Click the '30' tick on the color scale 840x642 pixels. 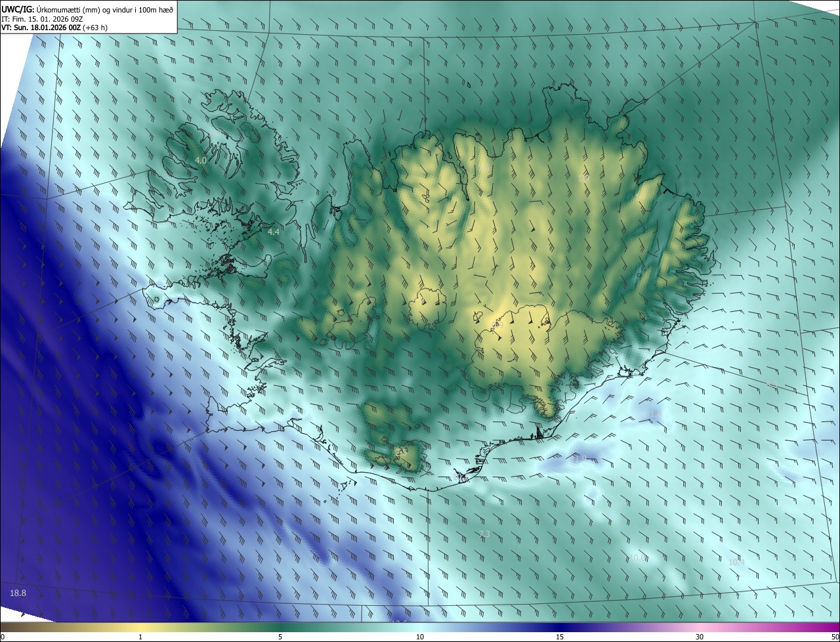coord(700,637)
